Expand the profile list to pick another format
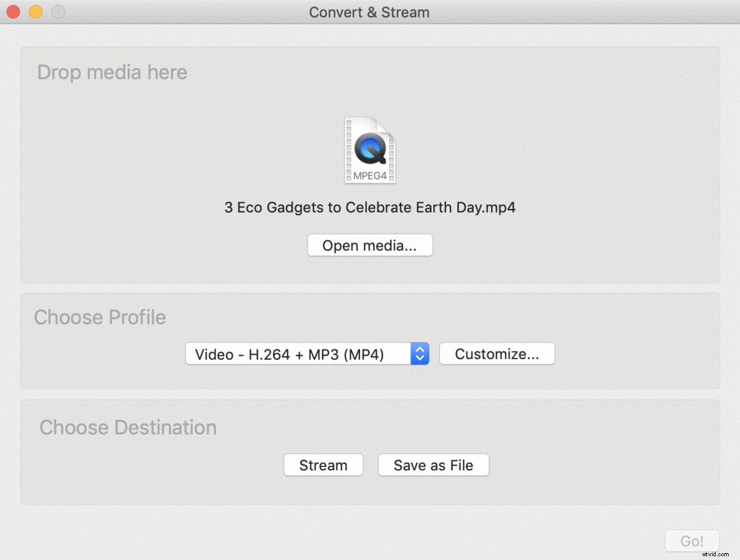This screenshot has width=740, height=560. pos(306,354)
